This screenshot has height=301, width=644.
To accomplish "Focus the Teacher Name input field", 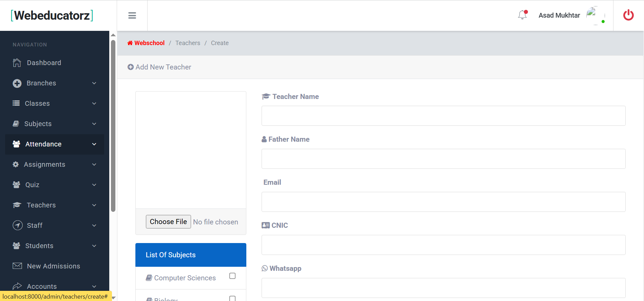I will coord(443,116).
